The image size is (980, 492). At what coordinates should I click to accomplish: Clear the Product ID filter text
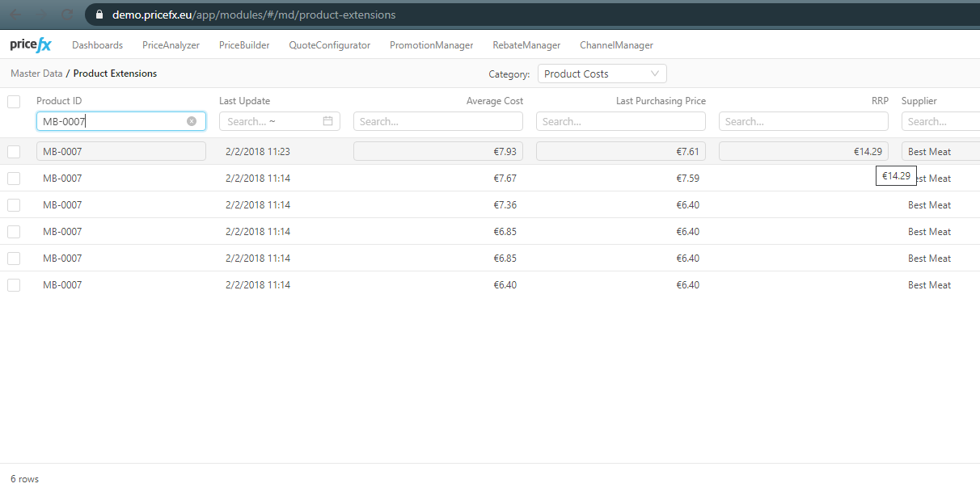pos(192,121)
